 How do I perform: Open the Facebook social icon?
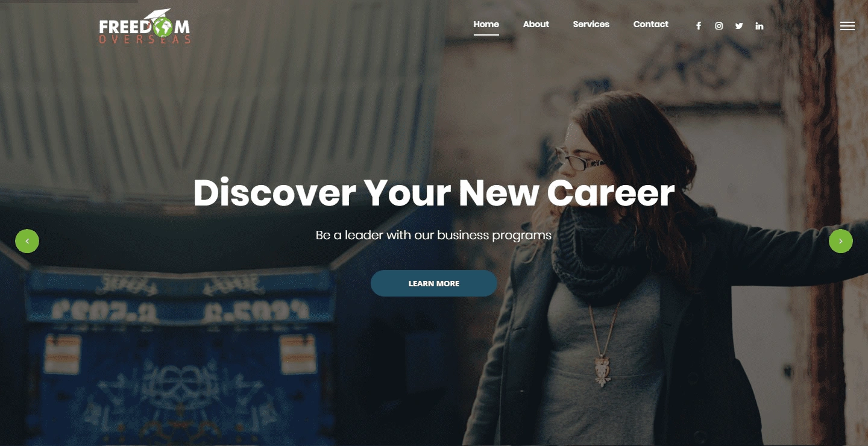point(699,26)
